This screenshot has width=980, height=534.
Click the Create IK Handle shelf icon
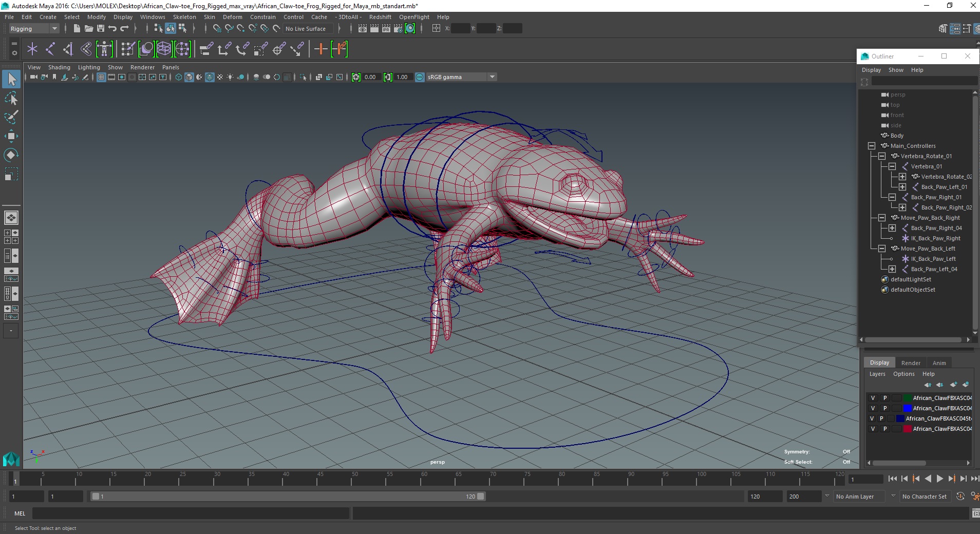68,49
